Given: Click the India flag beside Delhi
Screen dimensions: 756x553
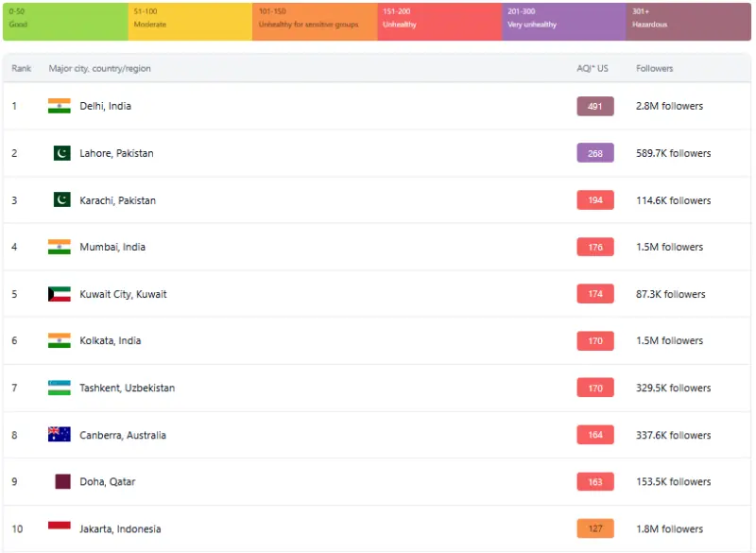Looking at the screenshot, I should click(60, 106).
